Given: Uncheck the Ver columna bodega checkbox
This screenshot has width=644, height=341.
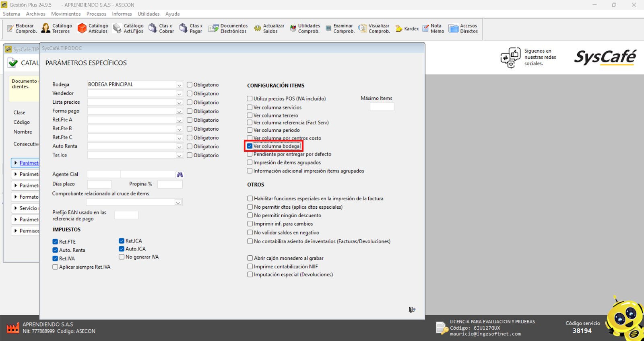Looking at the screenshot, I should pyautogui.click(x=250, y=146).
